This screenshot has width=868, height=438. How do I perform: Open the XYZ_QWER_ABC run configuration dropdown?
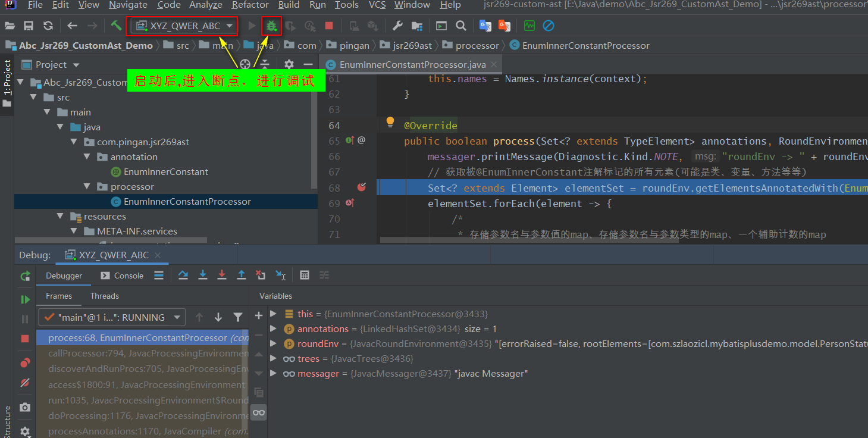(x=184, y=26)
